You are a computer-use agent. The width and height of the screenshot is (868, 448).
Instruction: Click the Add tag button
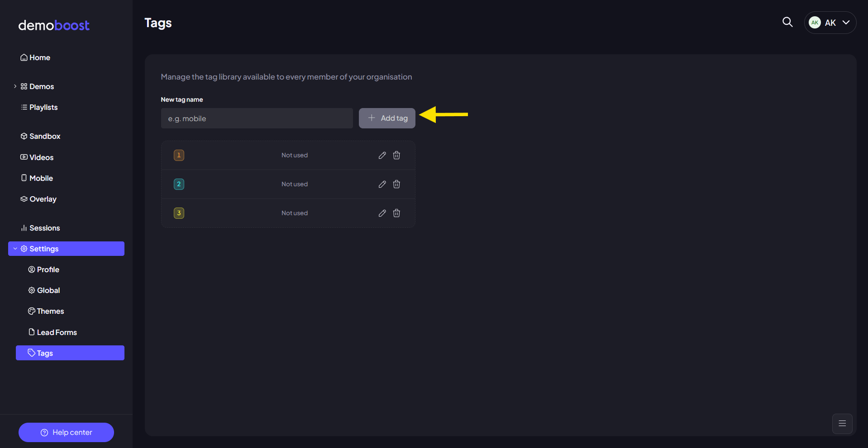tap(387, 118)
